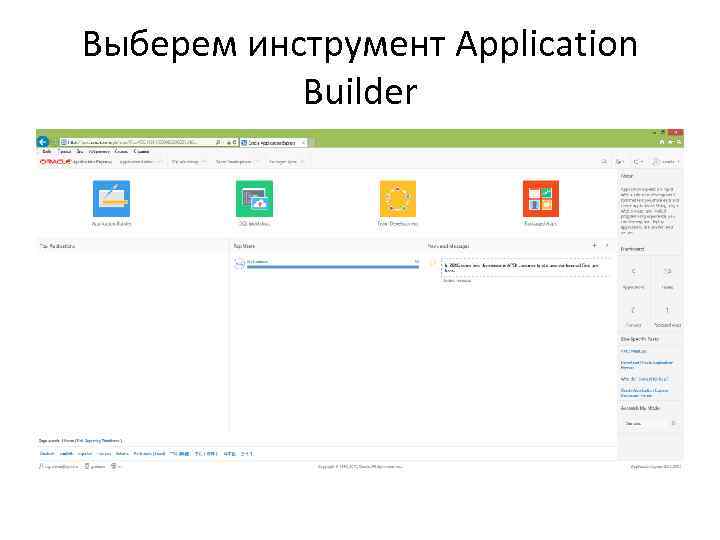Expand the Application Builder header menu

[159, 162]
